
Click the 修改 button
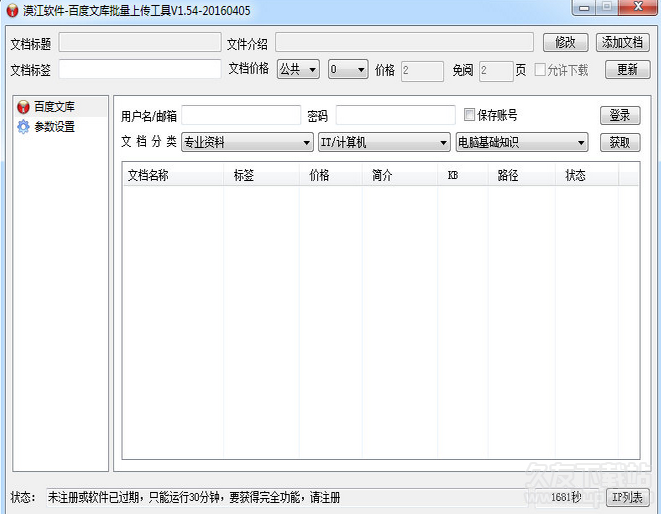pos(565,43)
